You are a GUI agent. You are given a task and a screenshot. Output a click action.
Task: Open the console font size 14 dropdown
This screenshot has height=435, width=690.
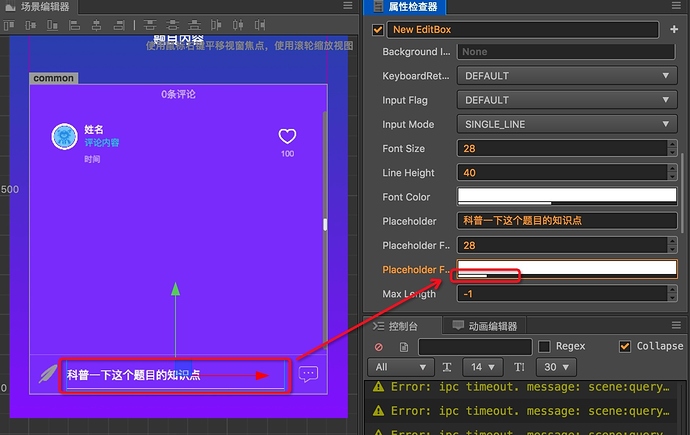click(483, 367)
